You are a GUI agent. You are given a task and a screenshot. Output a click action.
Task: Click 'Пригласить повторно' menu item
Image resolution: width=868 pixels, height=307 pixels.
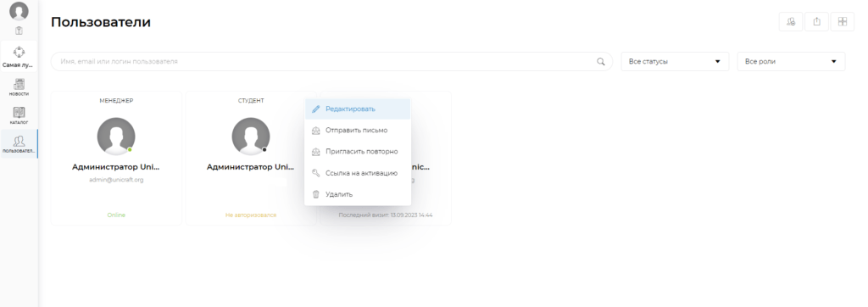click(358, 151)
